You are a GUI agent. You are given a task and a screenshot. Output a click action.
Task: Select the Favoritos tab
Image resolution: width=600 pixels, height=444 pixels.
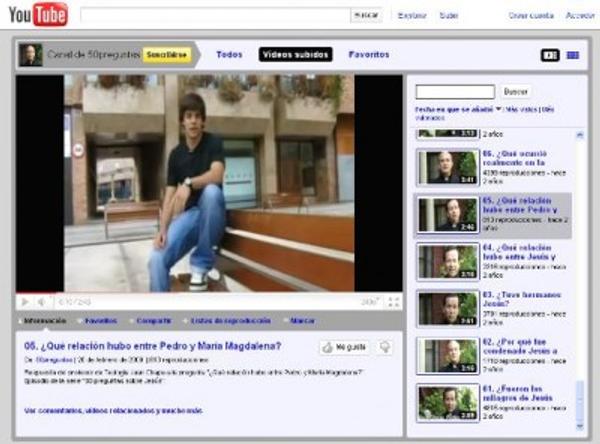click(x=369, y=55)
